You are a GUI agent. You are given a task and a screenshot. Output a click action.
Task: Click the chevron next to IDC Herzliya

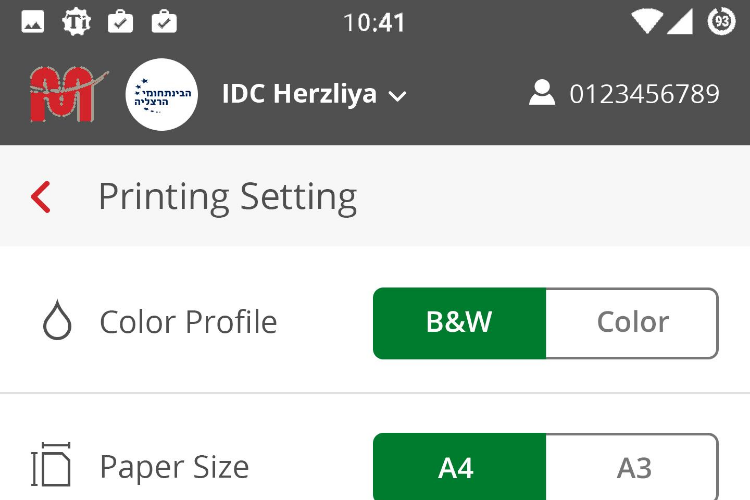click(x=397, y=96)
